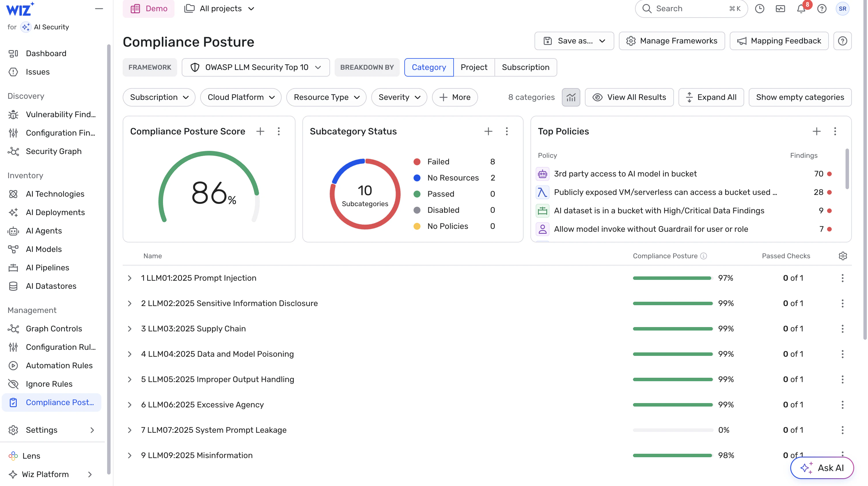Image resolution: width=868 pixels, height=486 pixels.
Task: Open three-dot menu for Top Policies widget
Action: tap(835, 131)
